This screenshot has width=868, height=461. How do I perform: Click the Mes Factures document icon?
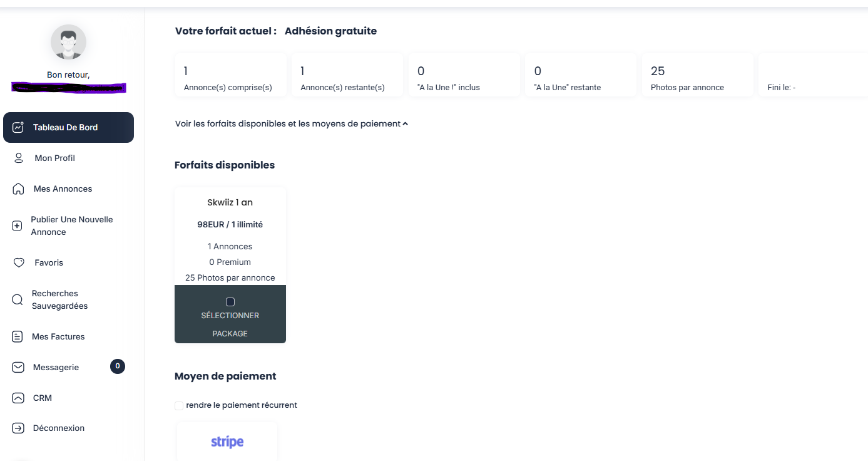click(18, 337)
